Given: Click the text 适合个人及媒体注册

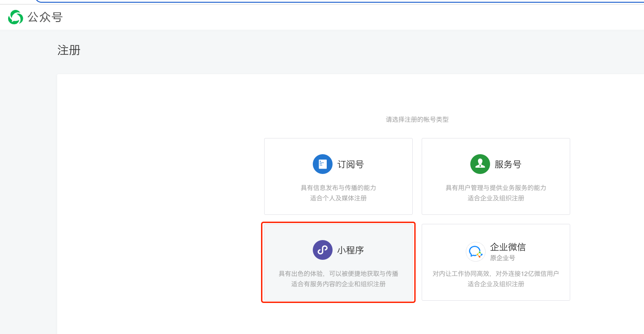Looking at the screenshot, I should pos(338,198).
